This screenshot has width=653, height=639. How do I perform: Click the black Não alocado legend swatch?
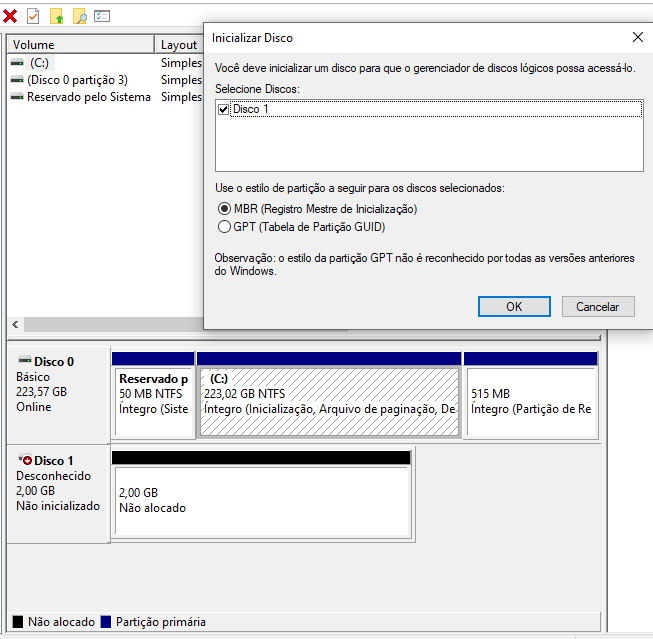point(18,622)
